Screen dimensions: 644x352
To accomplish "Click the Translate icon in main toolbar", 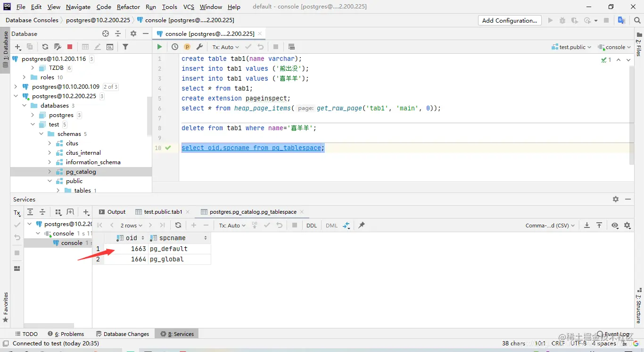I will (622, 20).
